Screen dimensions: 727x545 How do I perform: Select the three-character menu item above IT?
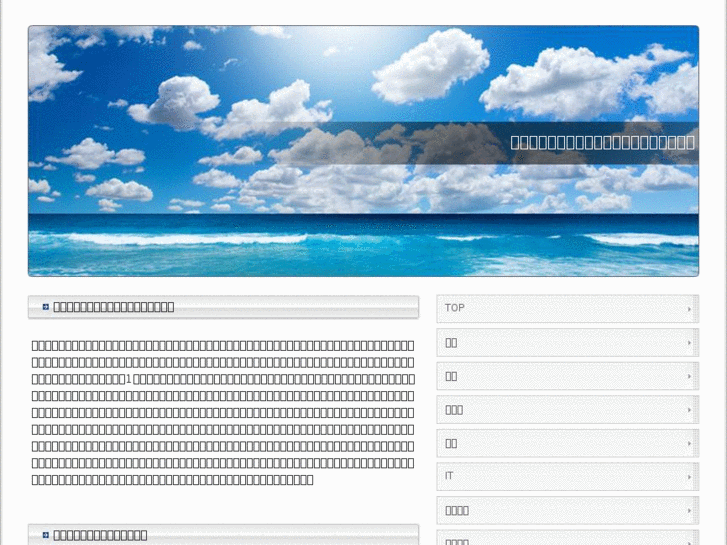pos(567,410)
